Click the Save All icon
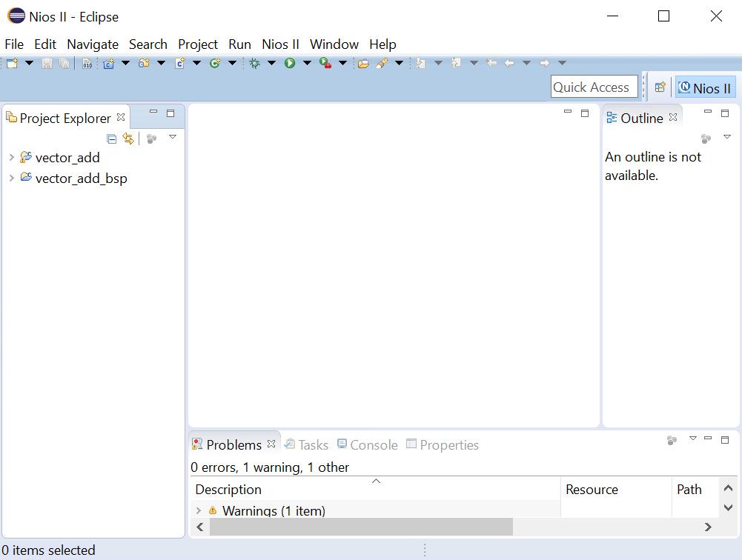This screenshot has width=742, height=560. click(64, 63)
